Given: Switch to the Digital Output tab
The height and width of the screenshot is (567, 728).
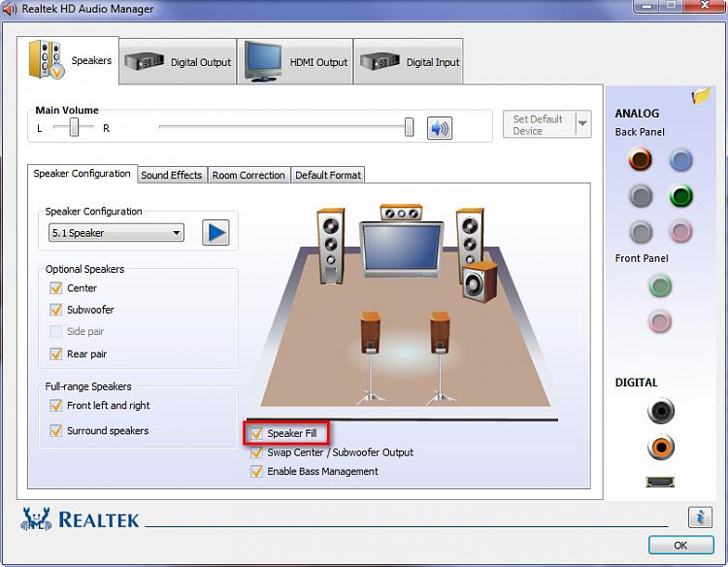Looking at the screenshot, I should pyautogui.click(x=177, y=62).
